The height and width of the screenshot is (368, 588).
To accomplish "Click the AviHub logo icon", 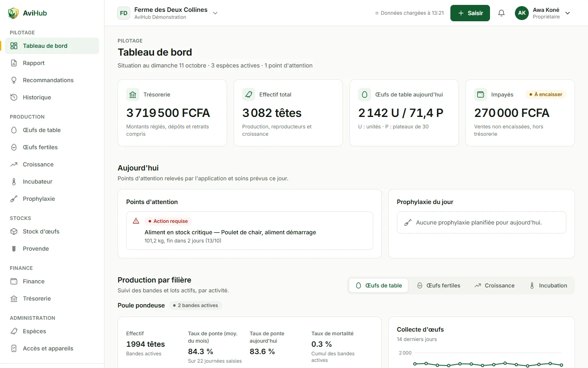I will coord(13,13).
